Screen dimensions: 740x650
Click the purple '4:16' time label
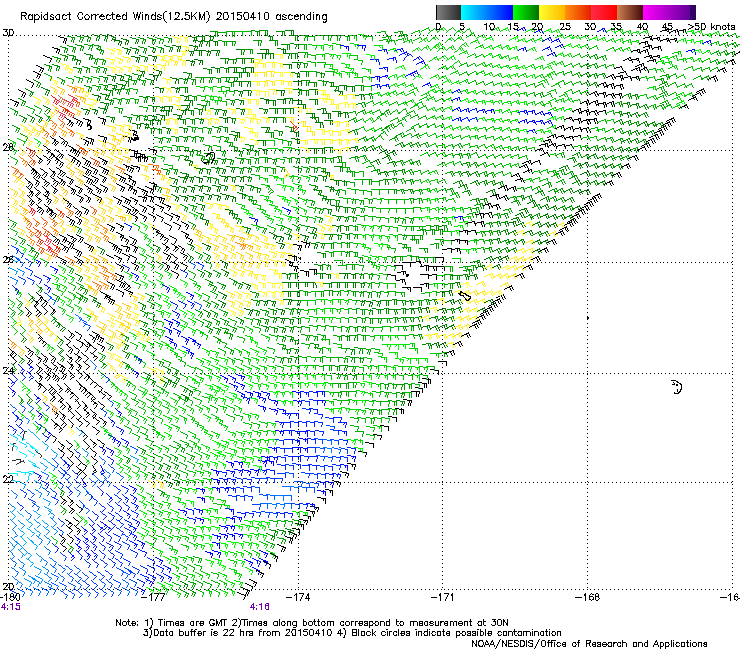[260, 607]
